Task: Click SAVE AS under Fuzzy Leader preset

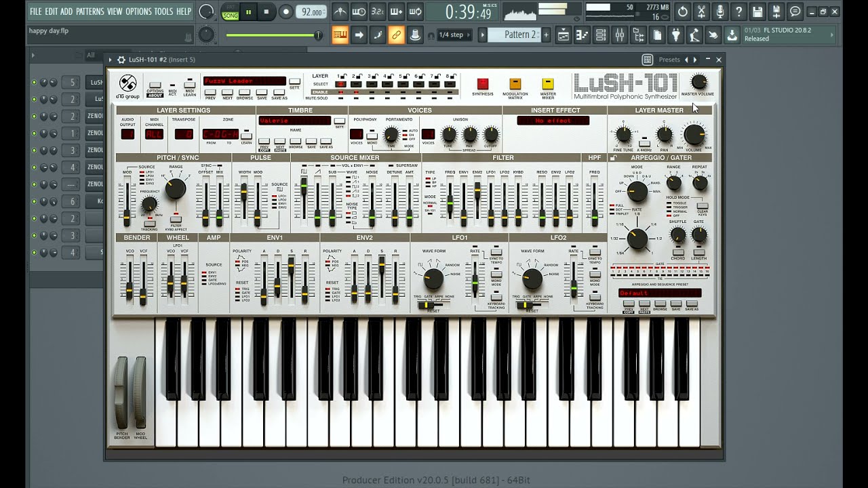Action: (x=279, y=93)
